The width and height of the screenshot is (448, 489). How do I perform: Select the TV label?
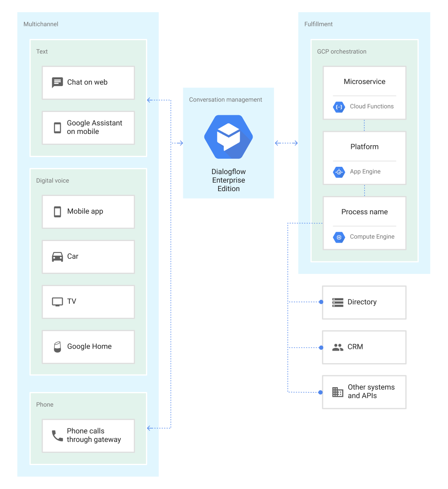point(72,302)
